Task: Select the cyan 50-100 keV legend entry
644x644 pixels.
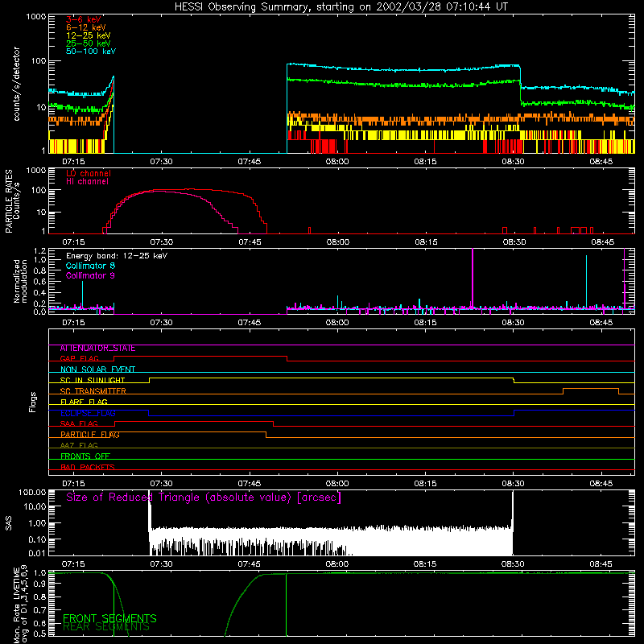Action: tap(91, 52)
